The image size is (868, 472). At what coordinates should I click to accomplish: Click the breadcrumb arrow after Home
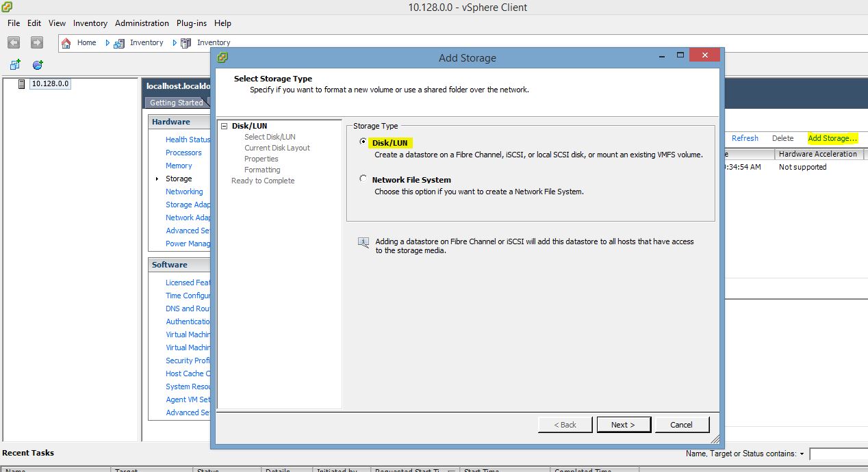point(107,42)
